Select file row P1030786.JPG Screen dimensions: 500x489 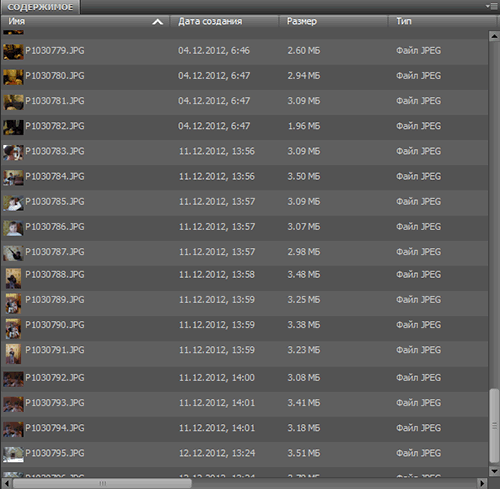point(245,228)
